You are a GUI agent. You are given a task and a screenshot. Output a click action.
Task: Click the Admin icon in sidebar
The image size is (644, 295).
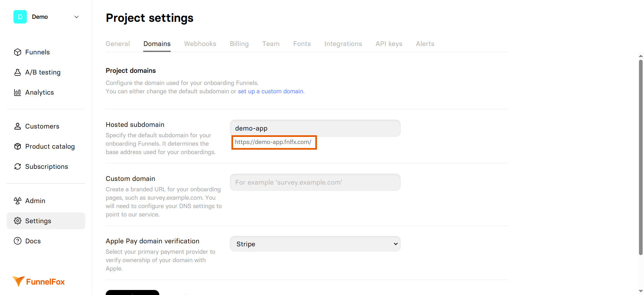(x=17, y=201)
